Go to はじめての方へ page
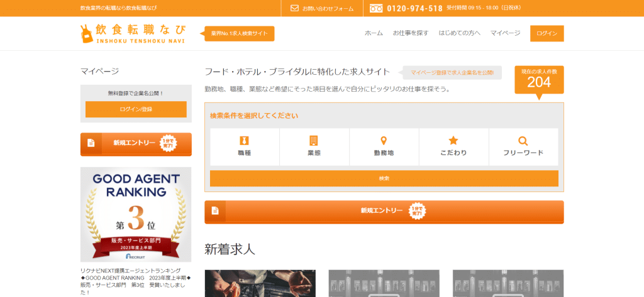Image resolution: width=644 pixels, height=297 pixels. click(x=459, y=33)
